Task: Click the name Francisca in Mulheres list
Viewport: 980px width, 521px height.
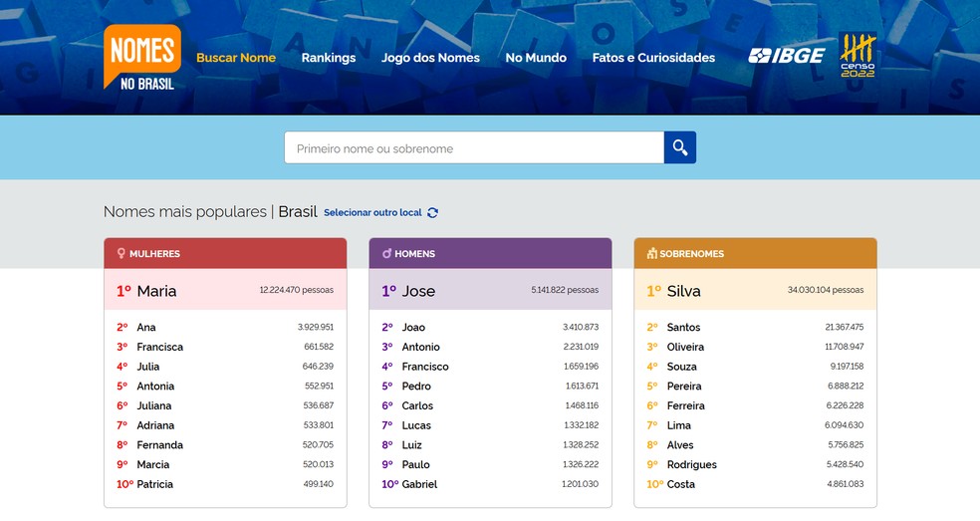Action: tap(159, 347)
